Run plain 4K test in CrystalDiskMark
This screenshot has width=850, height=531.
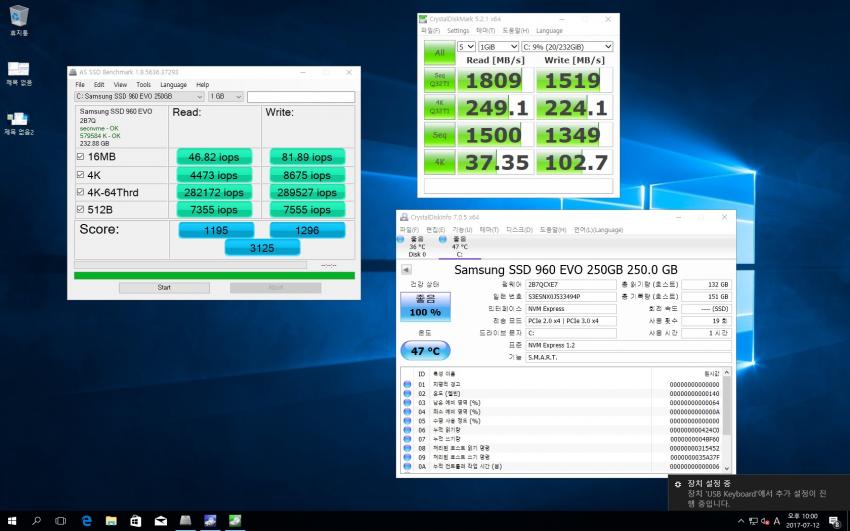[x=439, y=161]
